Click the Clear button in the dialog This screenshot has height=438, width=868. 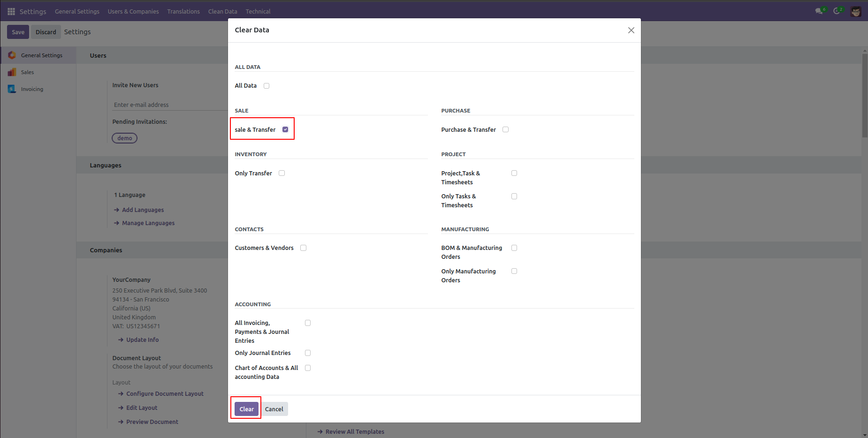click(246, 408)
